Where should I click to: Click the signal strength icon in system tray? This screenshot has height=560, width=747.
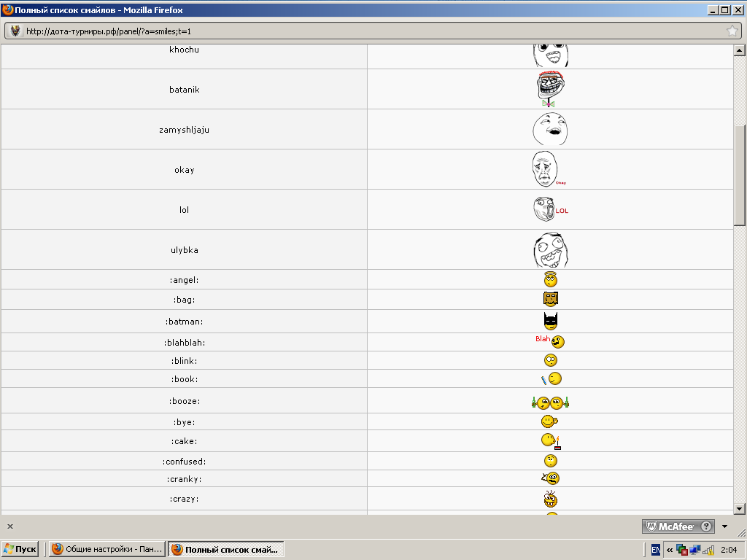click(708, 550)
